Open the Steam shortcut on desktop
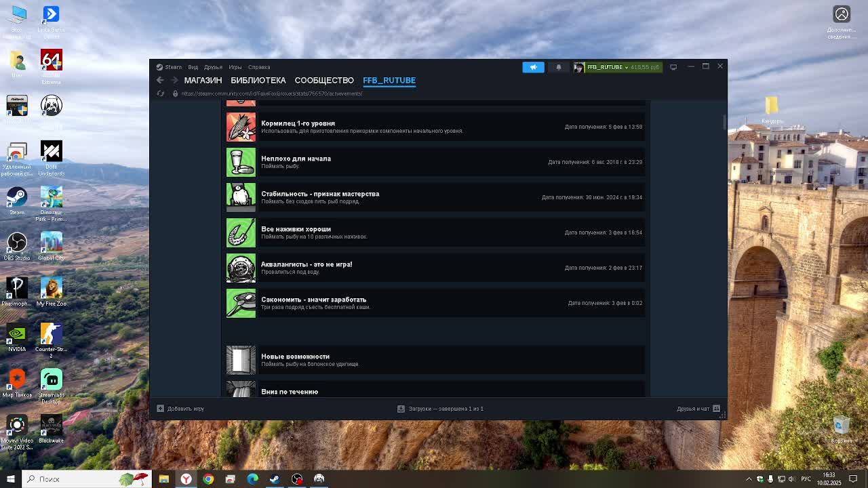This screenshot has height=488, width=868. [x=17, y=201]
